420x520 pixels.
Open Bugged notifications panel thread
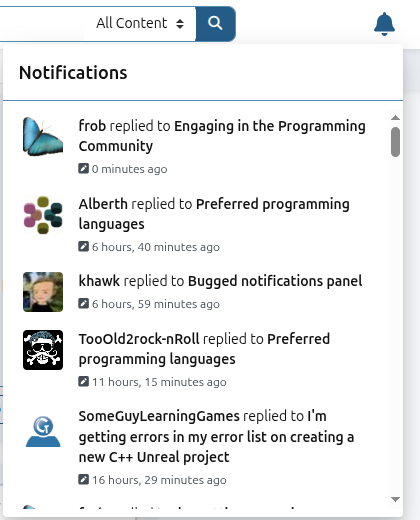[x=275, y=281]
